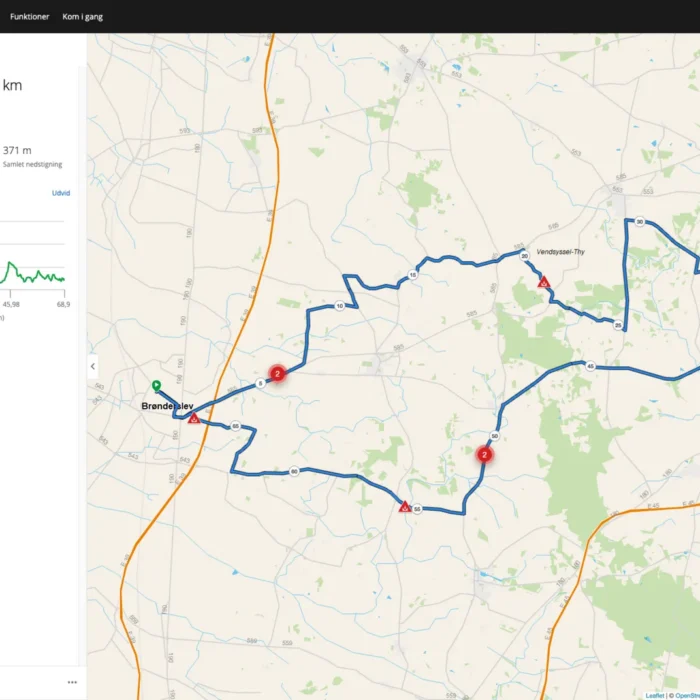Click the kilometer 20 route marker
Image resolution: width=700 pixels, height=700 pixels.
(x=524, y=256)
